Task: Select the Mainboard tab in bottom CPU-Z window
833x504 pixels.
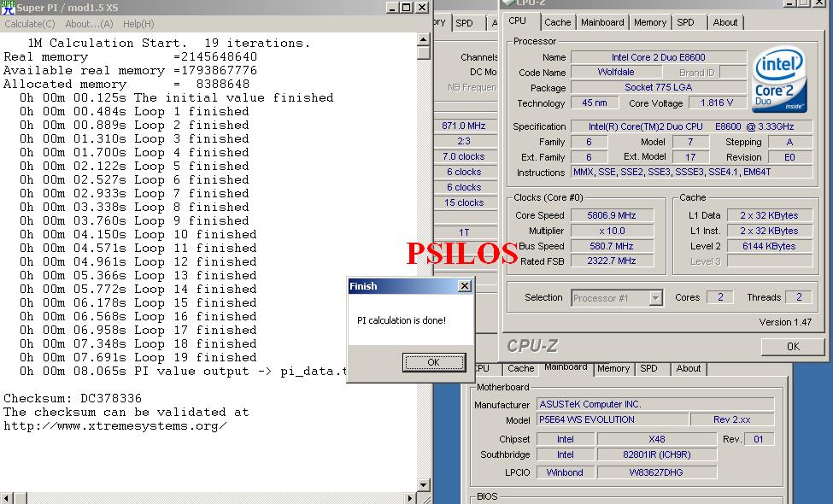Action: click(x=566, y=367)
